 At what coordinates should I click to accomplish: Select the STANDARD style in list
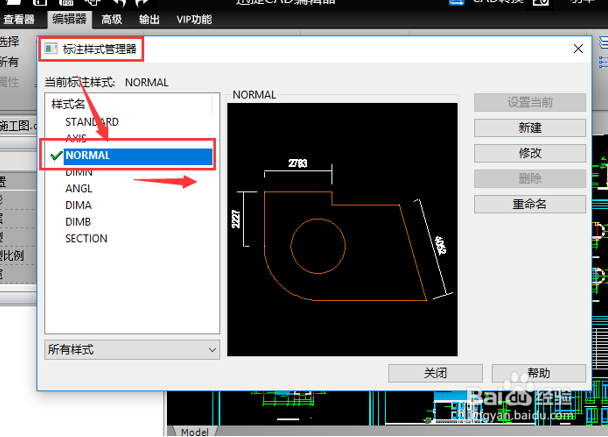[x=92, y=122]
